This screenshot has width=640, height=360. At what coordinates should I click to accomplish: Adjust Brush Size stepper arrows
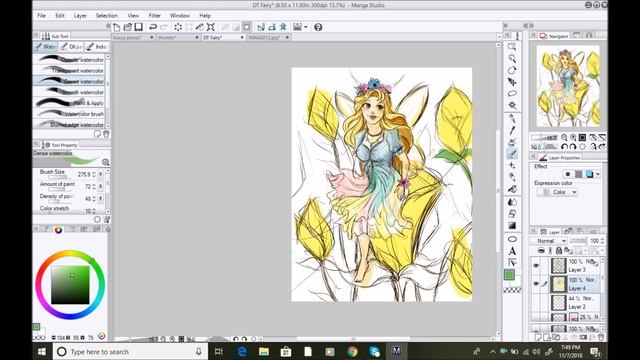[94, 174]
